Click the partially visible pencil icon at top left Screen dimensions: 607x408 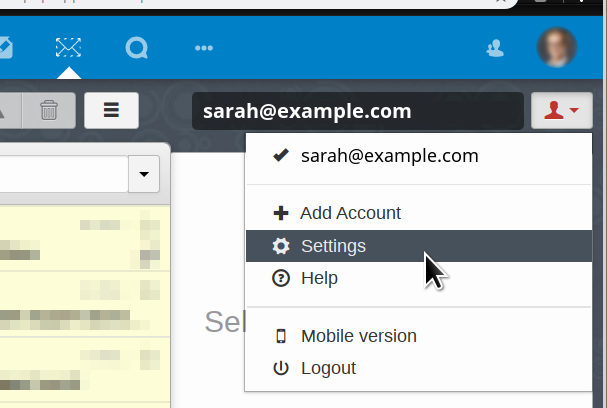click(x=5, y=47)
